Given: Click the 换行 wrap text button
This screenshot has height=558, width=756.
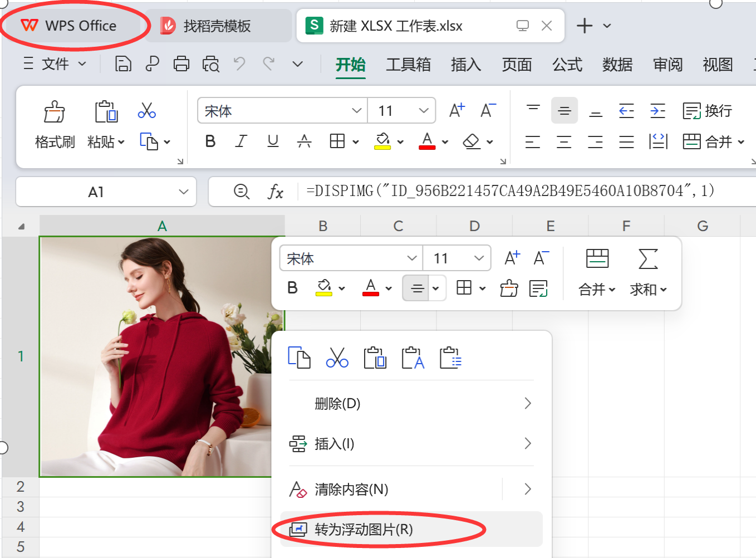Looking at the screenshot, I should pos(708,111).
